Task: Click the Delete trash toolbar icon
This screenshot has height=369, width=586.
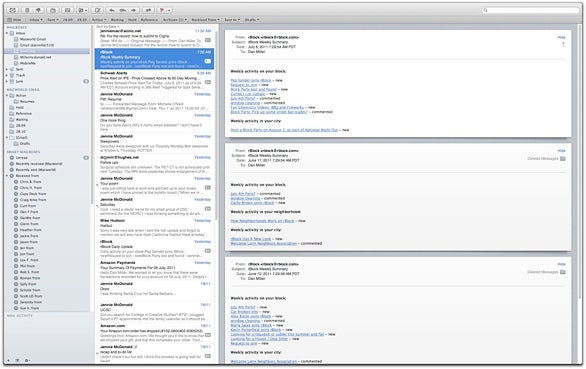Action: click(27, 10)
